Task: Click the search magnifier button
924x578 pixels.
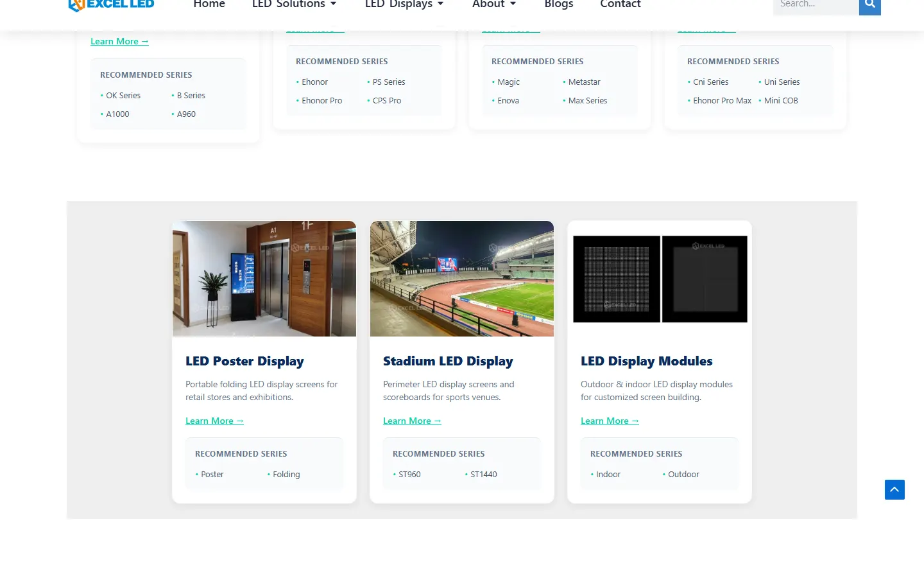Action: (x=870, y=5)
